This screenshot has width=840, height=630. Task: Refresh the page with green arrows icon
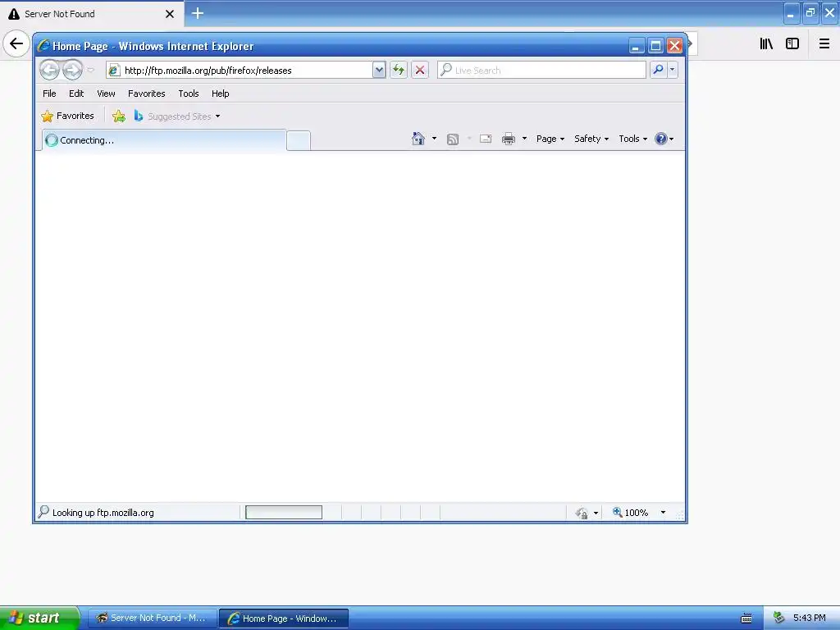click(x=399, y=70)
